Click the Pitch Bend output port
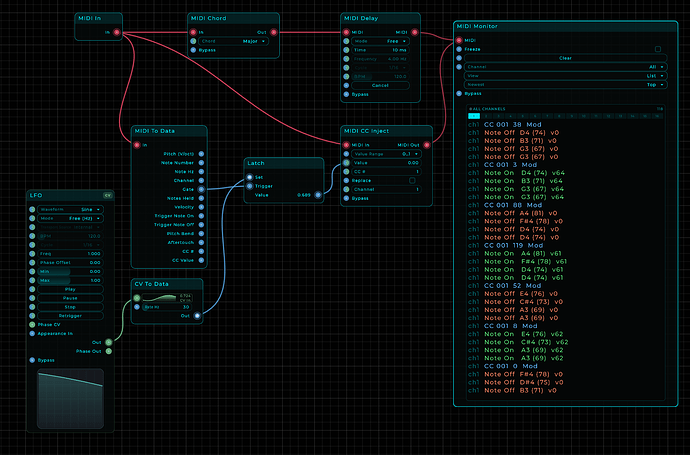The height and width of the screenshot is (455, 690). (201, 234)
